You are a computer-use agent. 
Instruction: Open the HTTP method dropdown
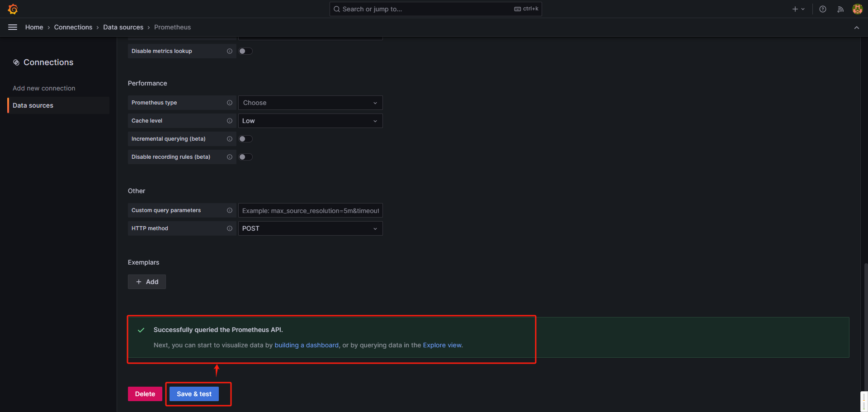(x=311, y=228)
